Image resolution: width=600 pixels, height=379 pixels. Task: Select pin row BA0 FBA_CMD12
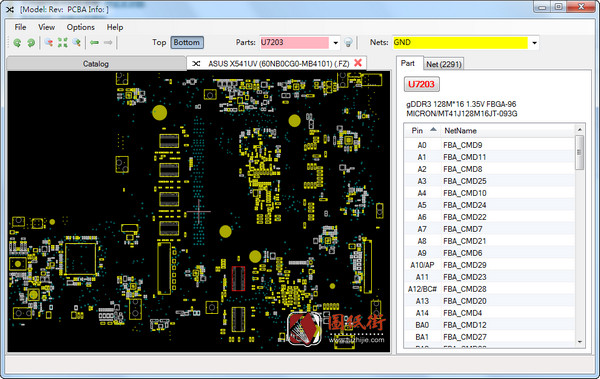click(489, 325)
